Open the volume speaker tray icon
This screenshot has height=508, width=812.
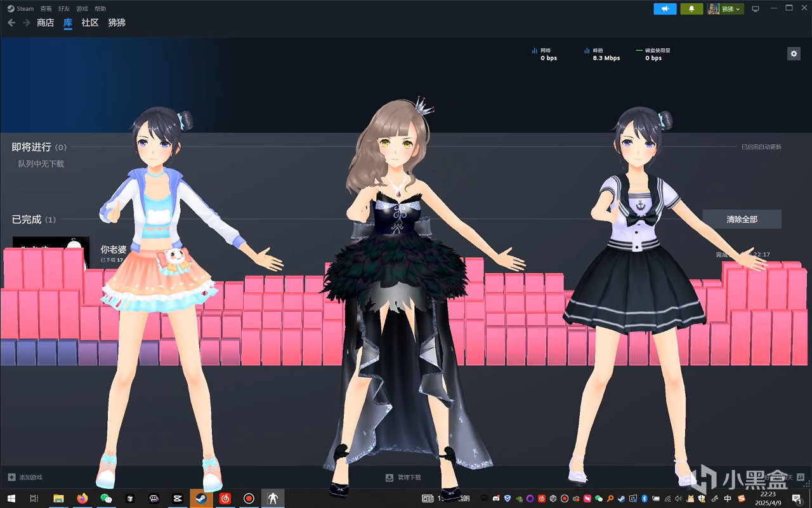pyautogui.click(x=678, y=498)
